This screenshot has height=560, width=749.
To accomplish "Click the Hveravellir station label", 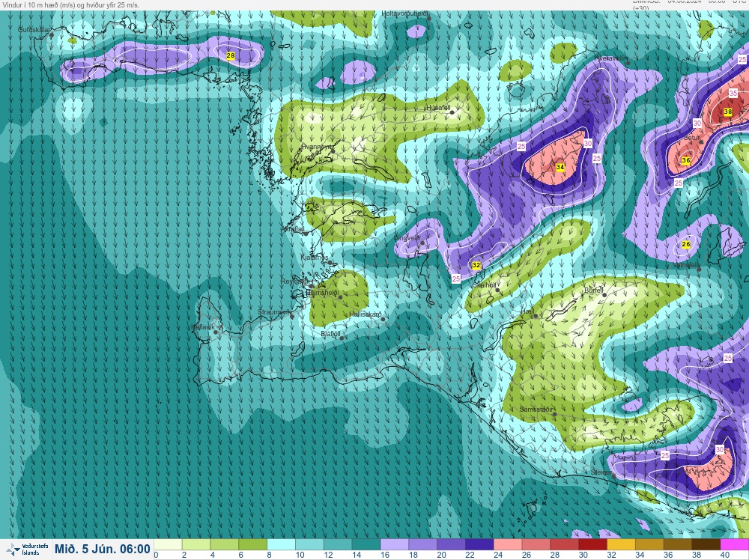I will [x=612, y=58].
